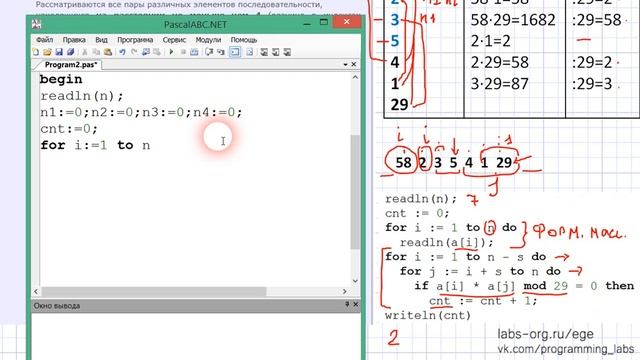Click the editor horizontal scrollbar thumb
This screenshot has height=360, width=640.
pyautogui.click(x=153, y=291)
